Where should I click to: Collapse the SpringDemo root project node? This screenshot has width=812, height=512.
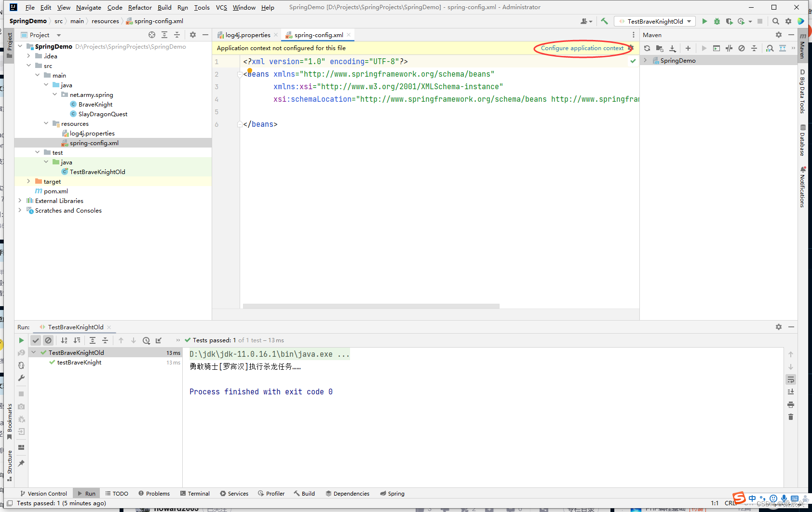tap(20, 46)
